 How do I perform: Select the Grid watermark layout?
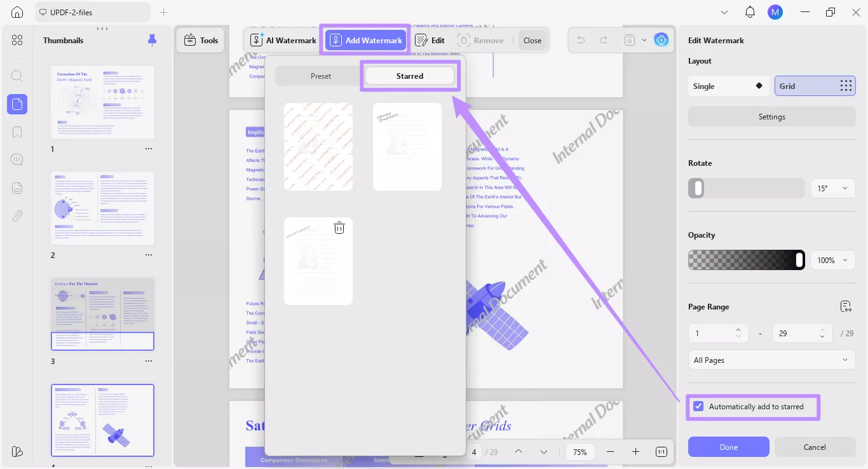click(815, 86)
